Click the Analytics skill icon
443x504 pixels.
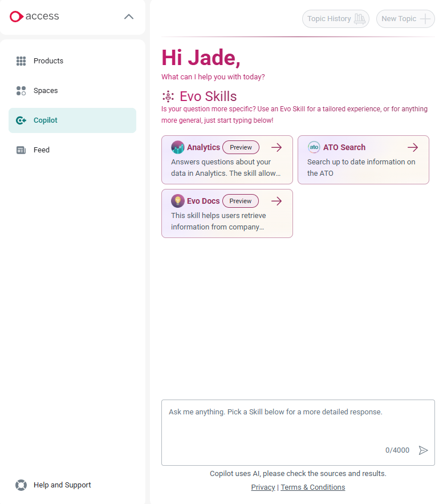(x=177, y=147)
